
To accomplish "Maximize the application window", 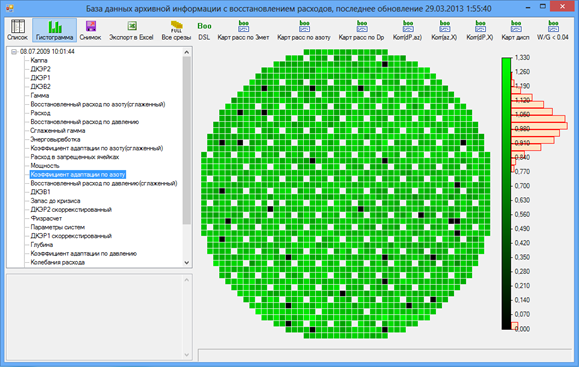I will pos(543,7).
